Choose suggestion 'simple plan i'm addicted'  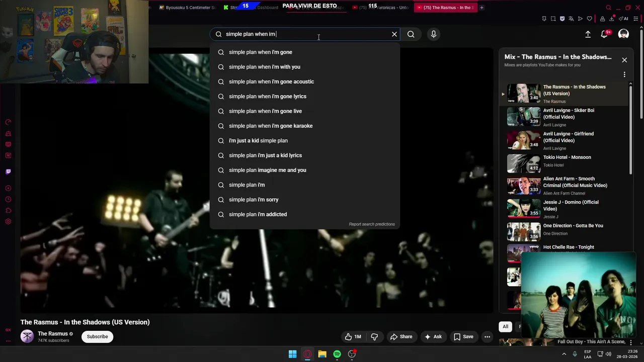[x=305, y=214]
